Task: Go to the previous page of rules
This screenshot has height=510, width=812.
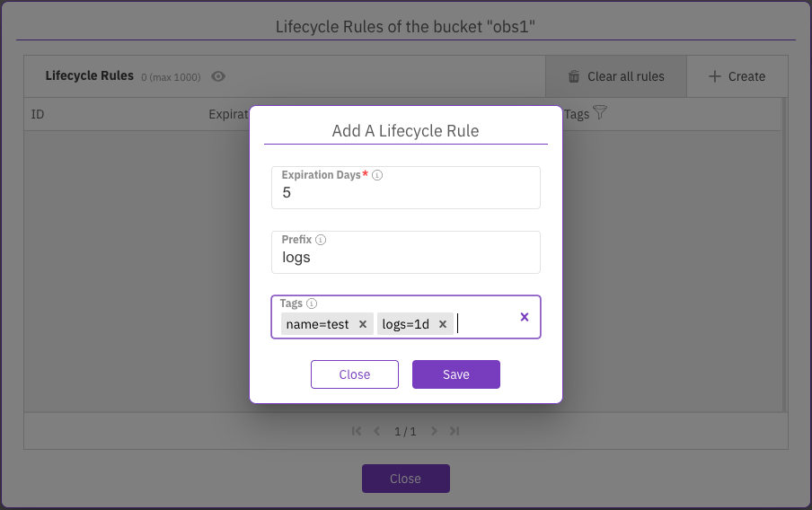Action: (x=377, y=431)
